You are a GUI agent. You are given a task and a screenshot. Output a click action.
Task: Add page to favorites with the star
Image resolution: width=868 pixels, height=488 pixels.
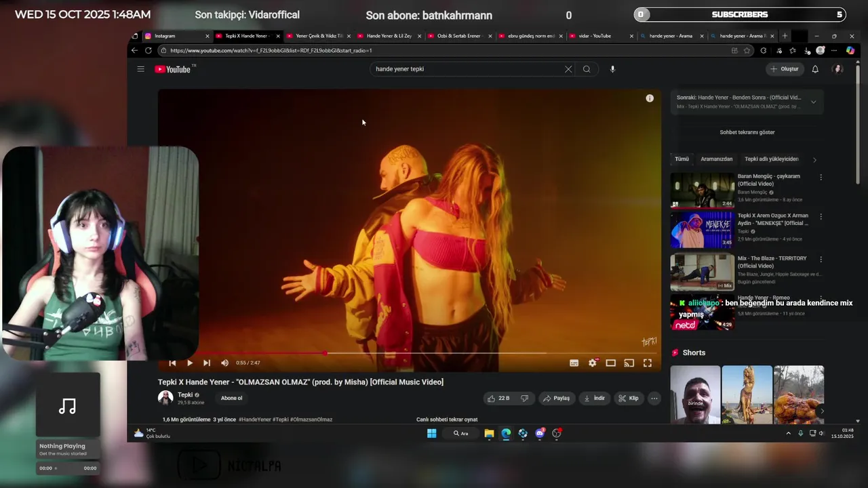[747, 50]
